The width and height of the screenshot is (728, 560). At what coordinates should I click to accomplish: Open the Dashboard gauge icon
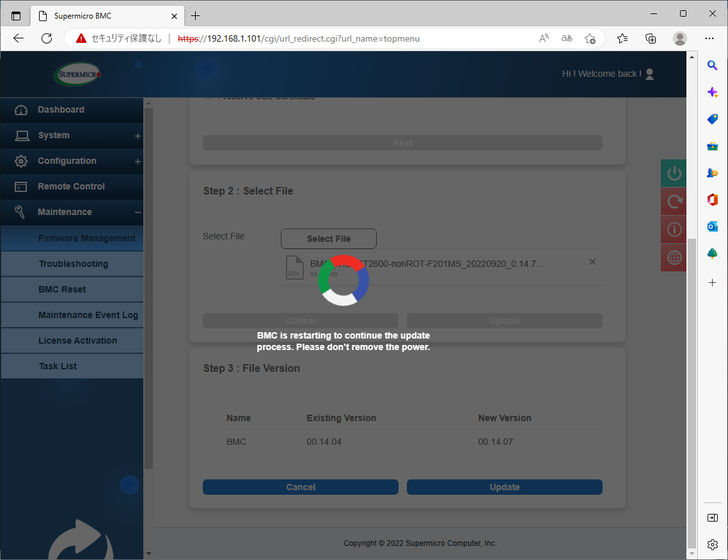pos(21,110)
